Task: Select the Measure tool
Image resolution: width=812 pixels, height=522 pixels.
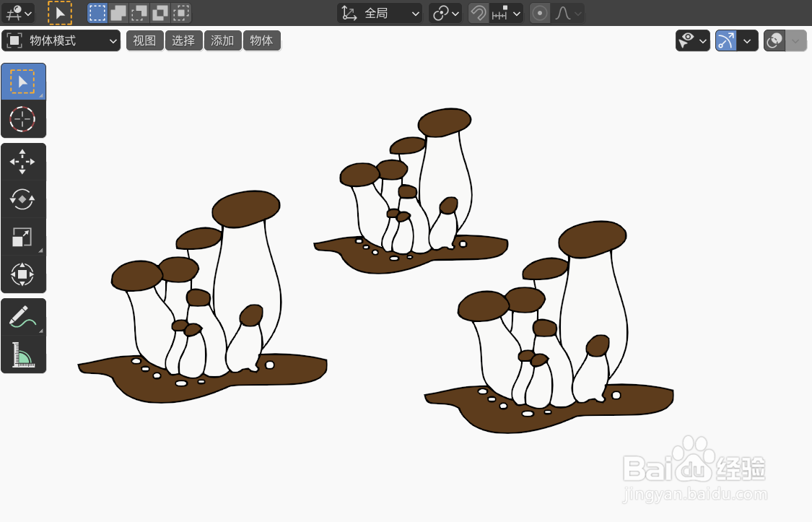Action: [23, 353]
